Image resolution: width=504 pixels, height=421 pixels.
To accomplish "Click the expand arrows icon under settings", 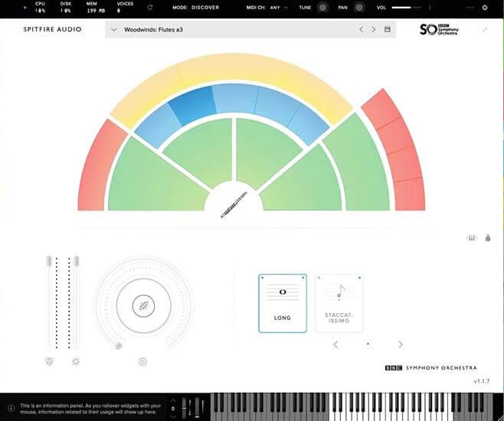I will 484,30.
